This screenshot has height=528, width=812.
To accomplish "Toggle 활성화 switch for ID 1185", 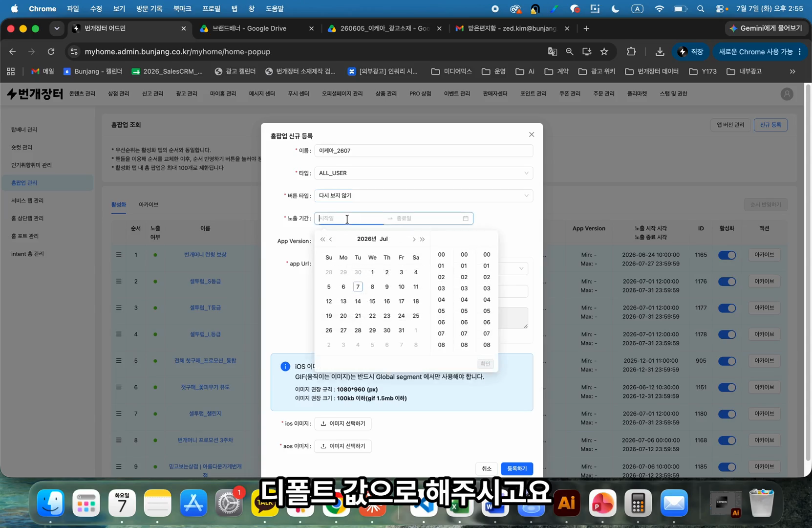I will (727, 467).
